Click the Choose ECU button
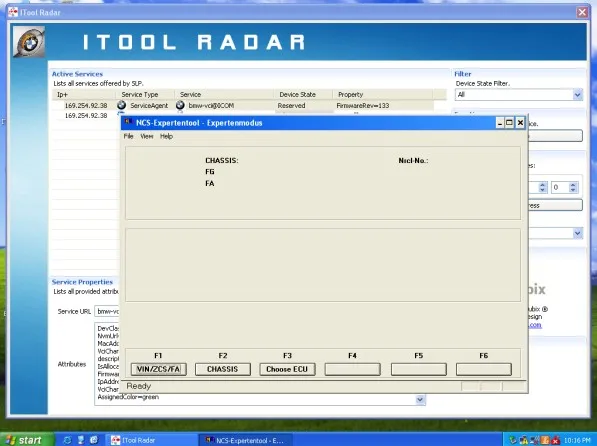 (x=287, y=369)
